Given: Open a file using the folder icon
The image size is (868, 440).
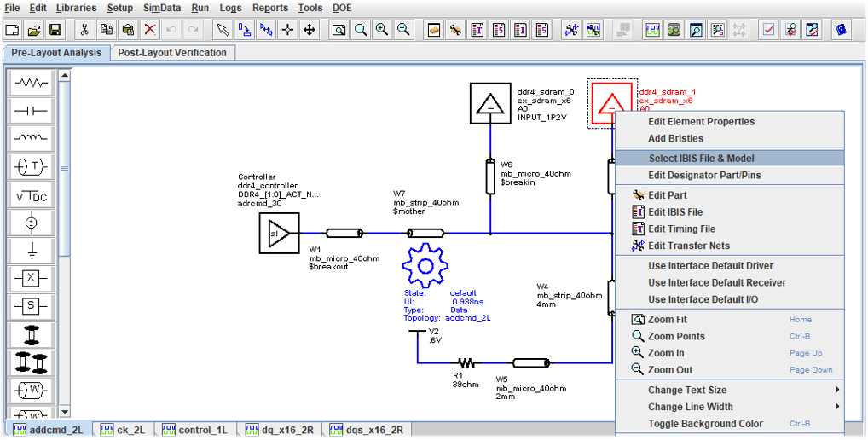Looking at the screenshot, I should tap(34, 30).
